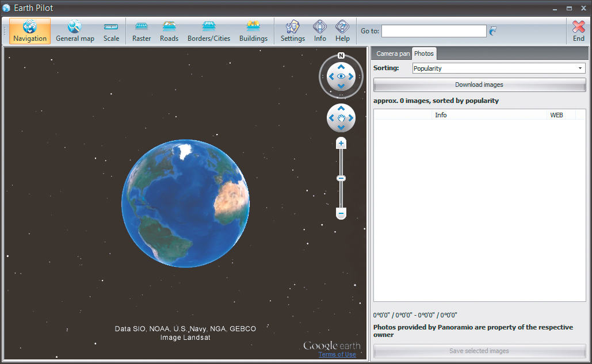This screenshot has height=364, width=592.
Task: Select the Navigation tool in toolbar
Action: click(x=30, y=31)
